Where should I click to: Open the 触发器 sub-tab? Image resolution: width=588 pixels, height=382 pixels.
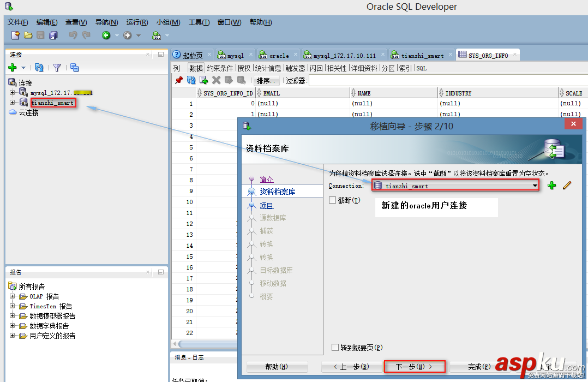point(295,68)
